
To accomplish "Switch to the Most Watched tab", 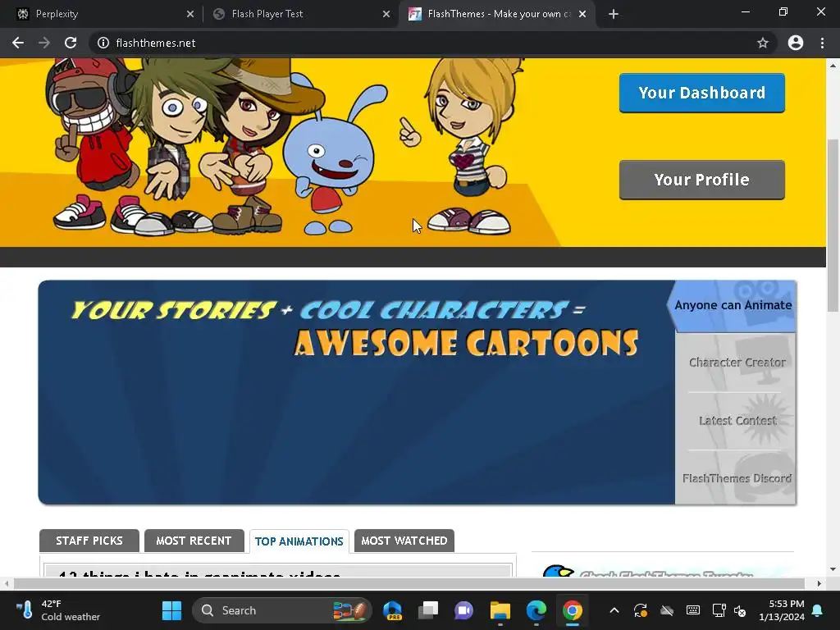I will pos(404,541).
